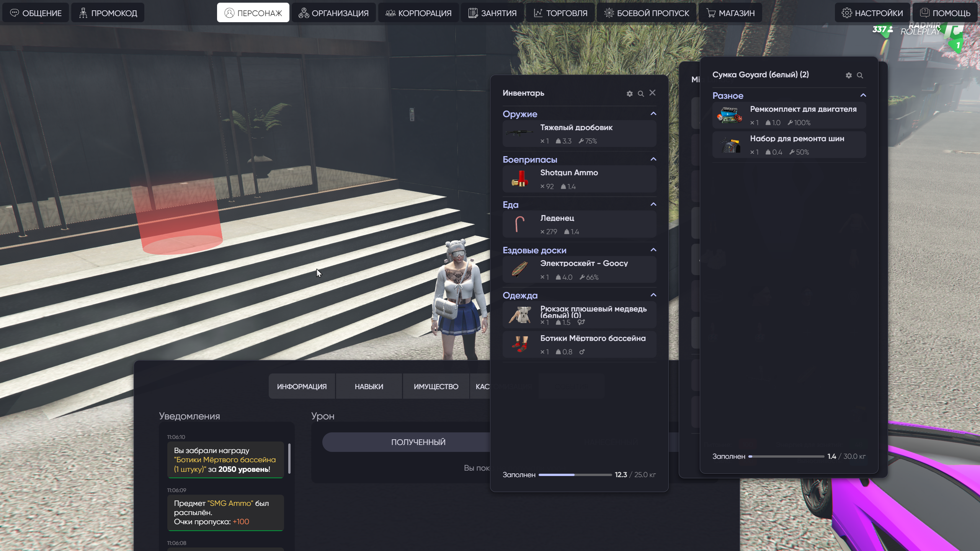Screen dimensions: 980x551
Task: Click the inventory search magnifier icon
Action: click(x=640, y=94)
